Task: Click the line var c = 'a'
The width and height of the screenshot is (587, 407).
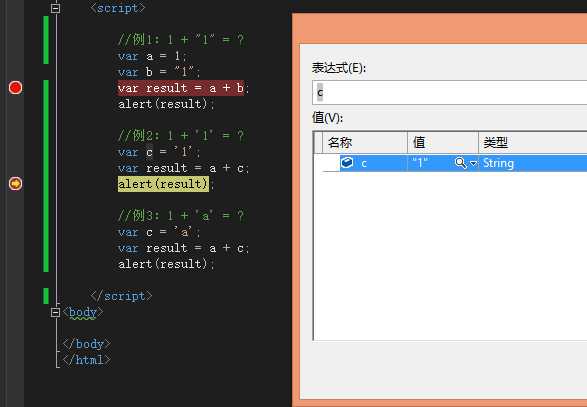Action: click(x=159, y=232)
